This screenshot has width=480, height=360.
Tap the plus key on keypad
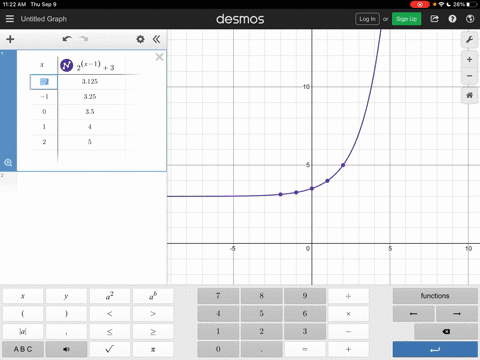click(x=348, y=349)
